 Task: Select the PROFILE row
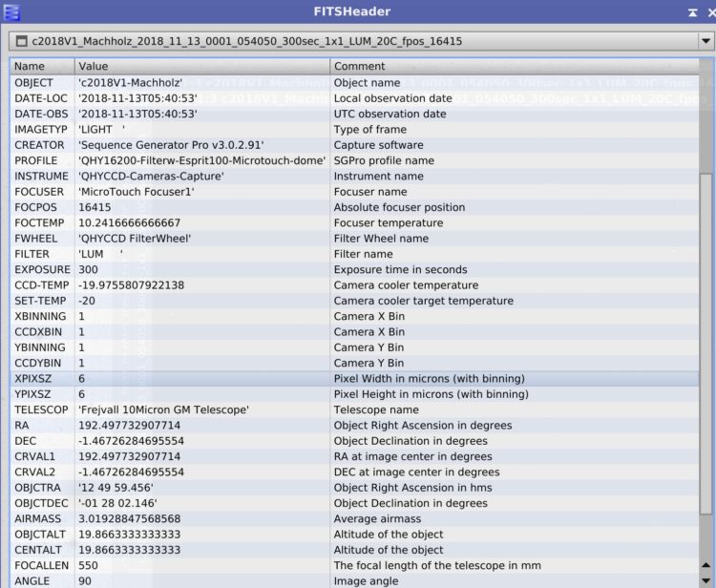point(354,160)
